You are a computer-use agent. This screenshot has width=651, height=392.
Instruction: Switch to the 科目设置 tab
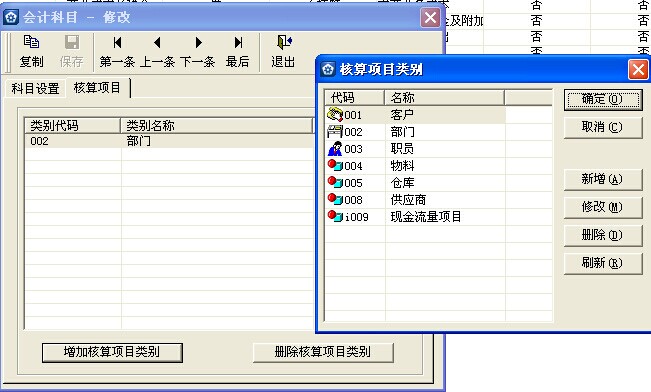point(35,88)
